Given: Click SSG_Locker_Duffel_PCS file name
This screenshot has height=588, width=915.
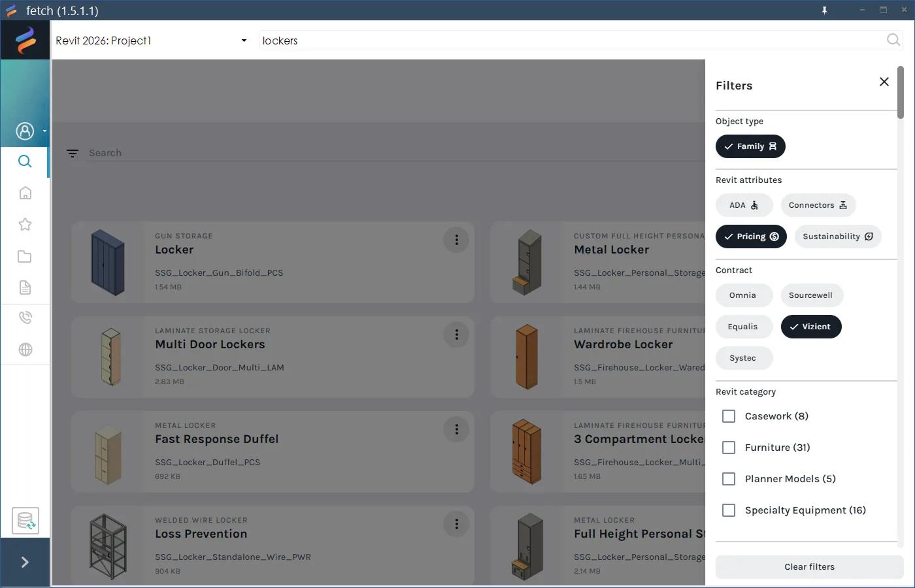Looking at the screenshot, I should (x=207, y=463).
